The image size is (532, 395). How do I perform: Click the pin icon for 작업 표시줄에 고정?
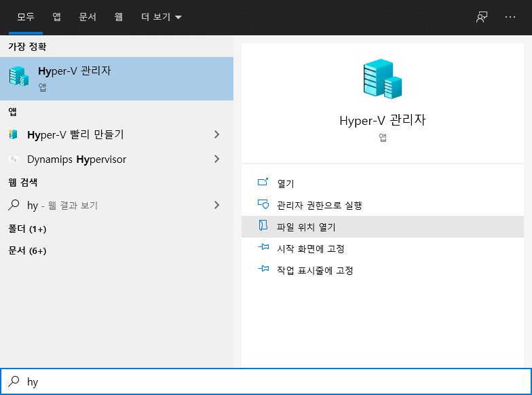click(x=263, y=269)
